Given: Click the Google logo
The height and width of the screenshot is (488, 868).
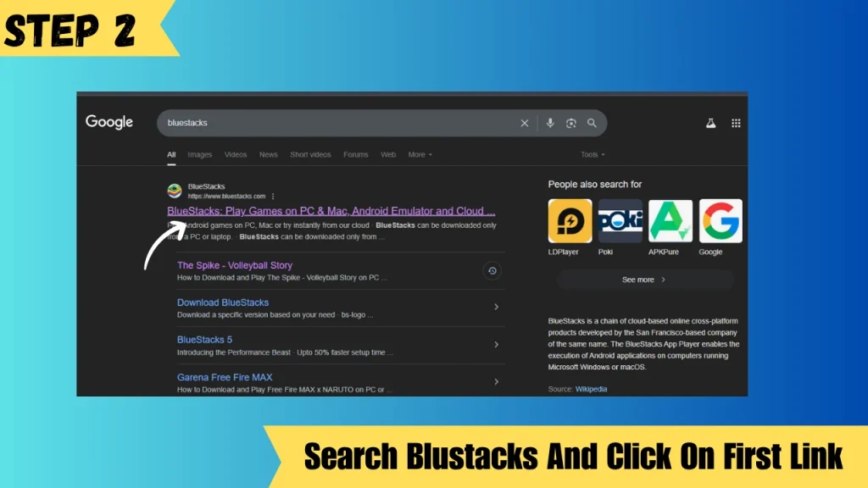Looking at the screenshot, I should (109, 122).
